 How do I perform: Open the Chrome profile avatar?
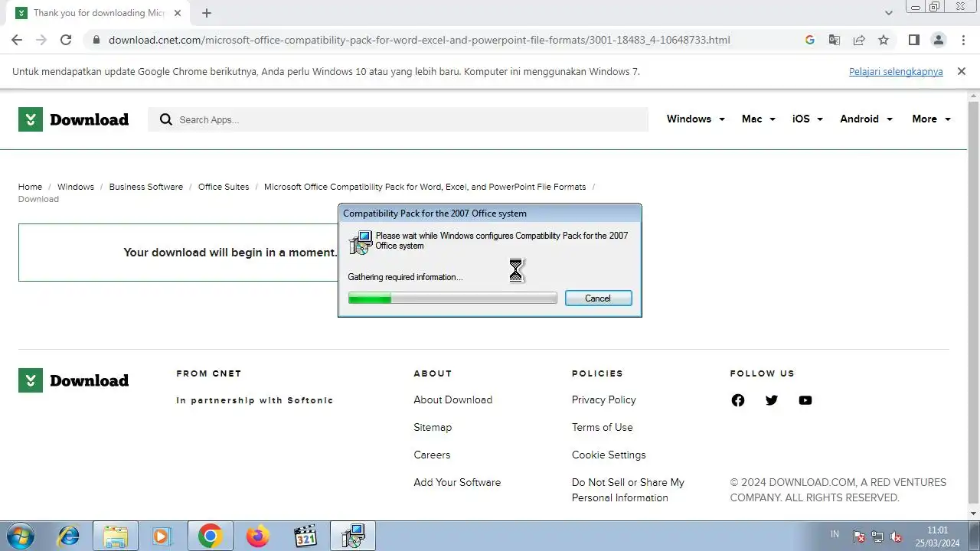click(938, 40)
